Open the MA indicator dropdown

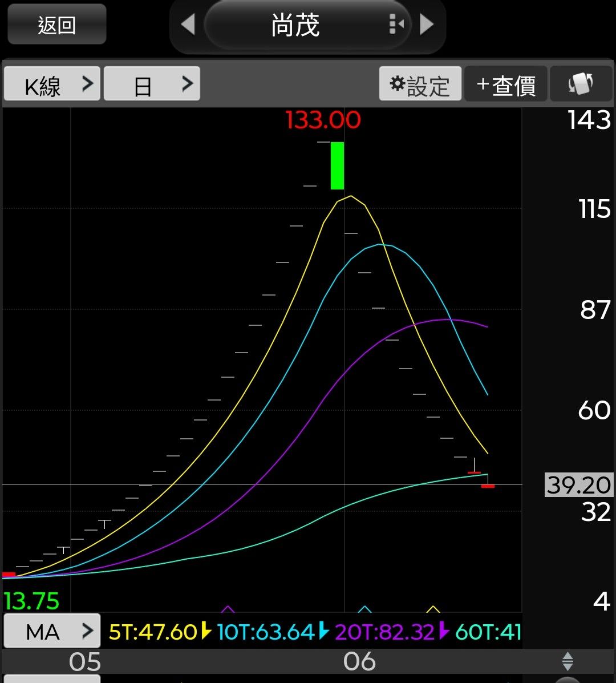52,631
